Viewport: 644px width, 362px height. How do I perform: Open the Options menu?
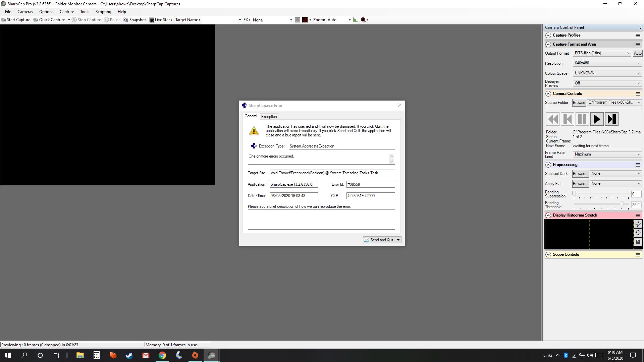pyautogui.click(x=46, y=12)
